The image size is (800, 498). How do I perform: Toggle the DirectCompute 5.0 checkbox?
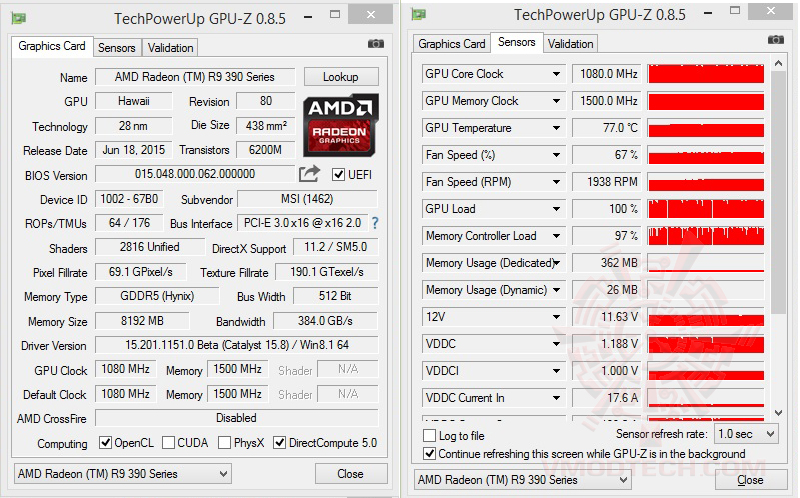tap(280, 443)
